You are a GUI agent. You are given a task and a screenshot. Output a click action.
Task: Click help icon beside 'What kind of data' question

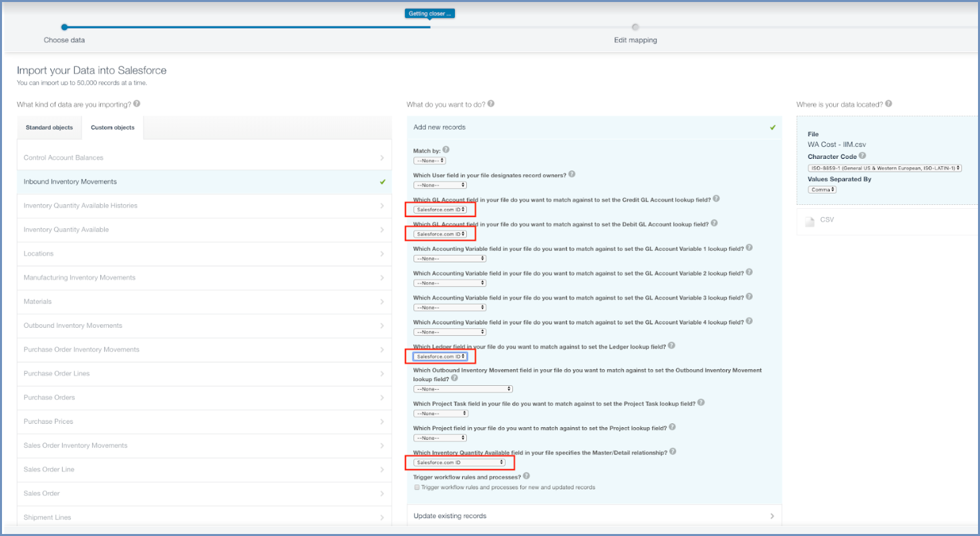point(136,104)
